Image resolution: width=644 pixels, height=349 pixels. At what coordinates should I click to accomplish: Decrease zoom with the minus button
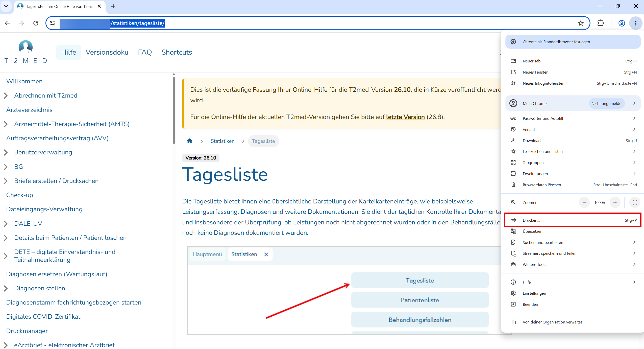point(584,202)
